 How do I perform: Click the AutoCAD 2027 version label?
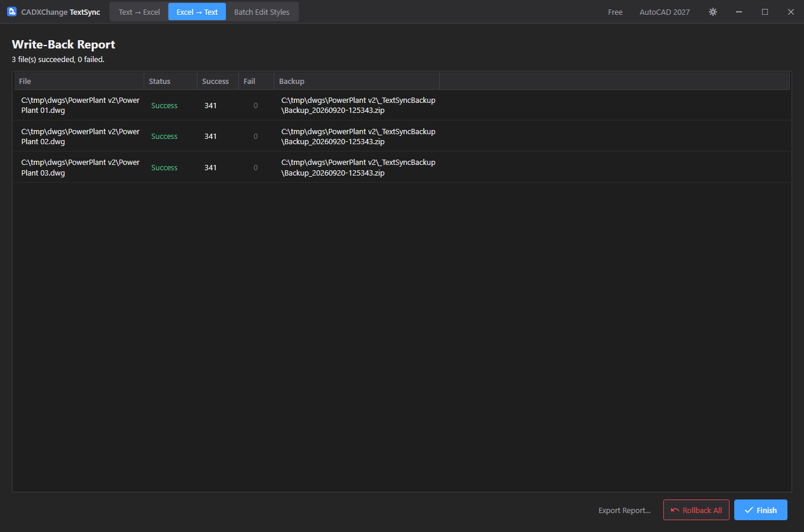664,12
